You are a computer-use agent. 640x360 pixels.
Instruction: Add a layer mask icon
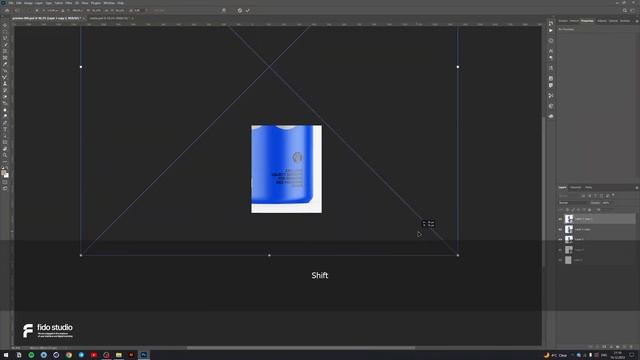tap(604, 347)
